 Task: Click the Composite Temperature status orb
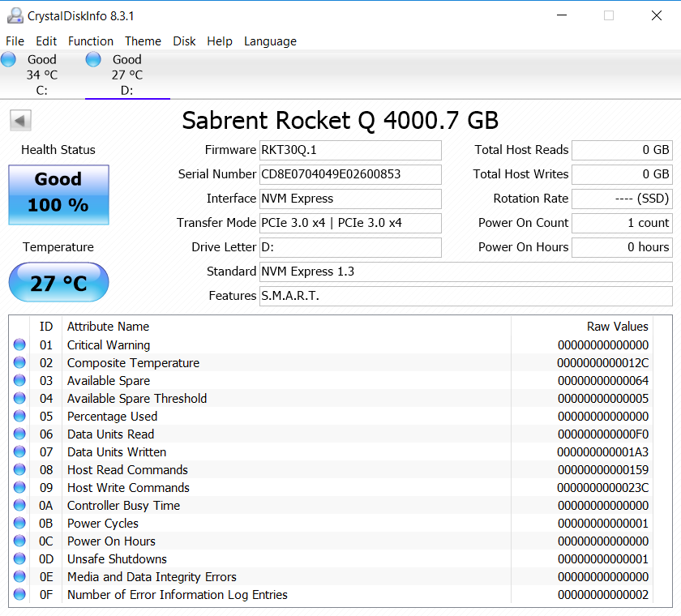[x=19, y=363]
